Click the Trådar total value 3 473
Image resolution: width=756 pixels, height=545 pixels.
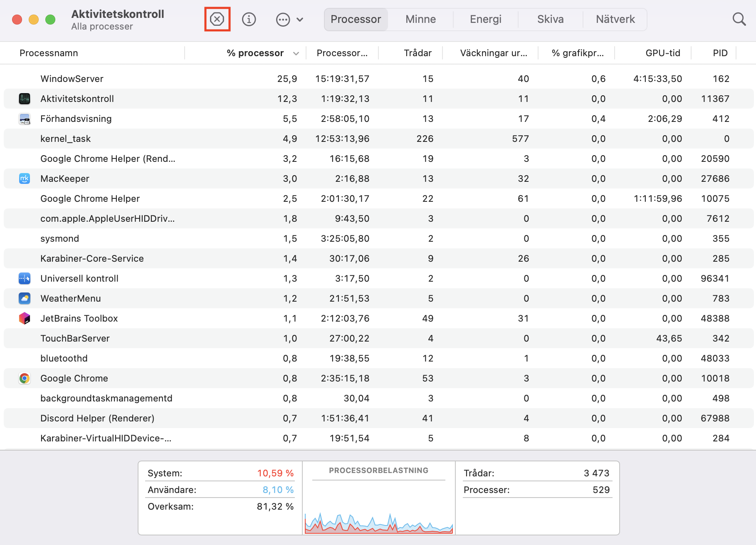[x=596, y=473]
